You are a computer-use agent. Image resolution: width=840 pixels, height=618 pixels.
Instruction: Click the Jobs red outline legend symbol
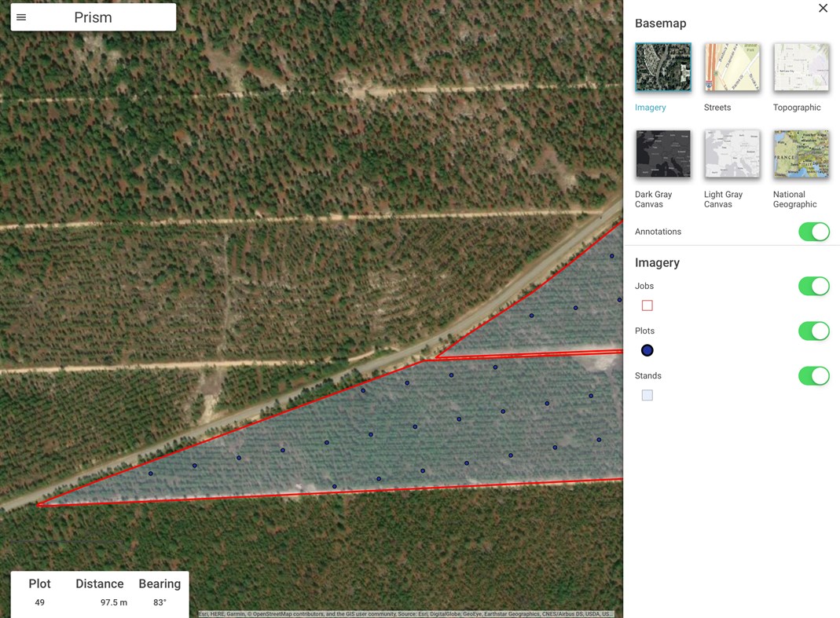click(x=647, y=305)
